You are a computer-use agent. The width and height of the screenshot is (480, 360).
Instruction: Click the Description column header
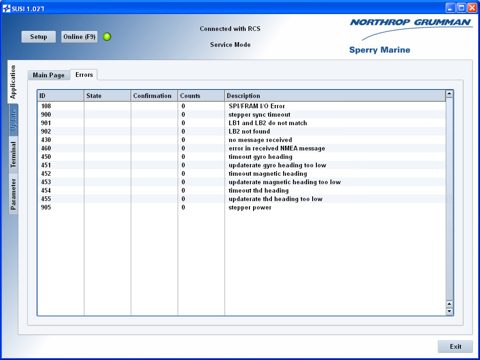point(335,96)
